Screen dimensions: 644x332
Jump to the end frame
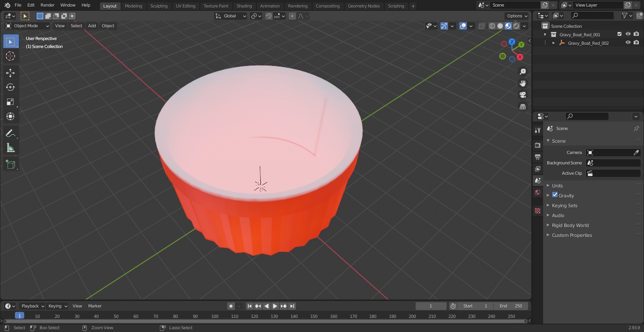292,306
